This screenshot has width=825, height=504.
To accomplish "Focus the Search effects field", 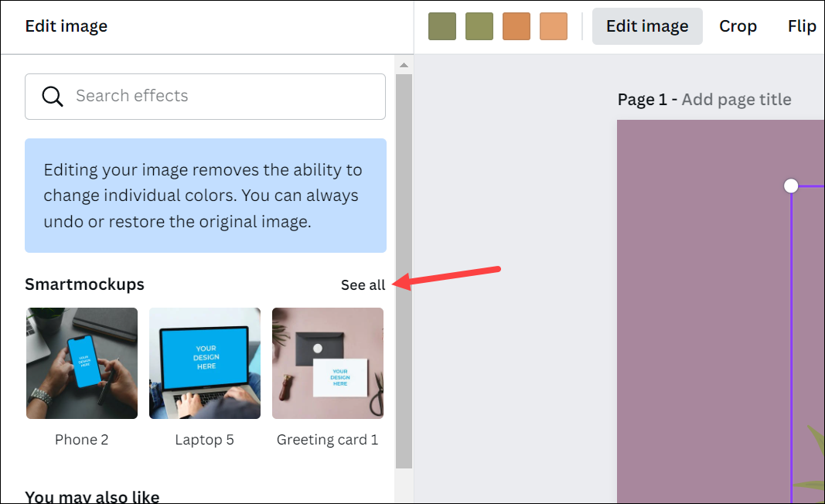I will pyautogui.click(x=205, y=97).
